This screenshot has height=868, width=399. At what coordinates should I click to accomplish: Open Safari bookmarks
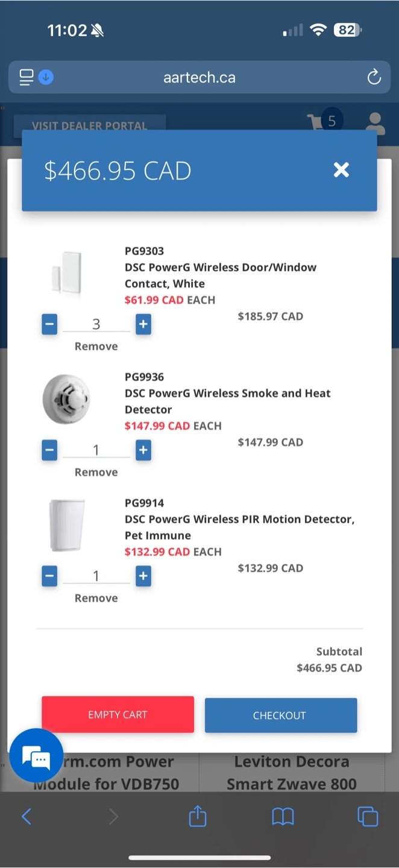click(283, 817)
